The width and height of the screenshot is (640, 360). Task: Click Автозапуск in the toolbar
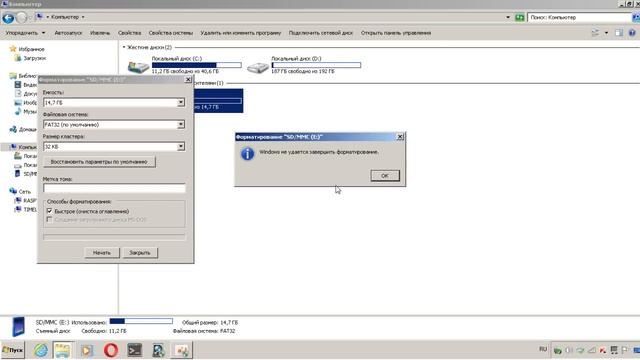pyautogui.click(x=68, y=33)
